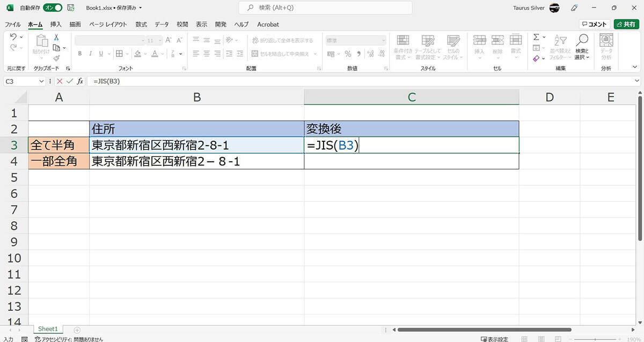This screenshot has height=342, width=644.
Task: Click the AutoSum sigma icon
Action: click(536, 37)
